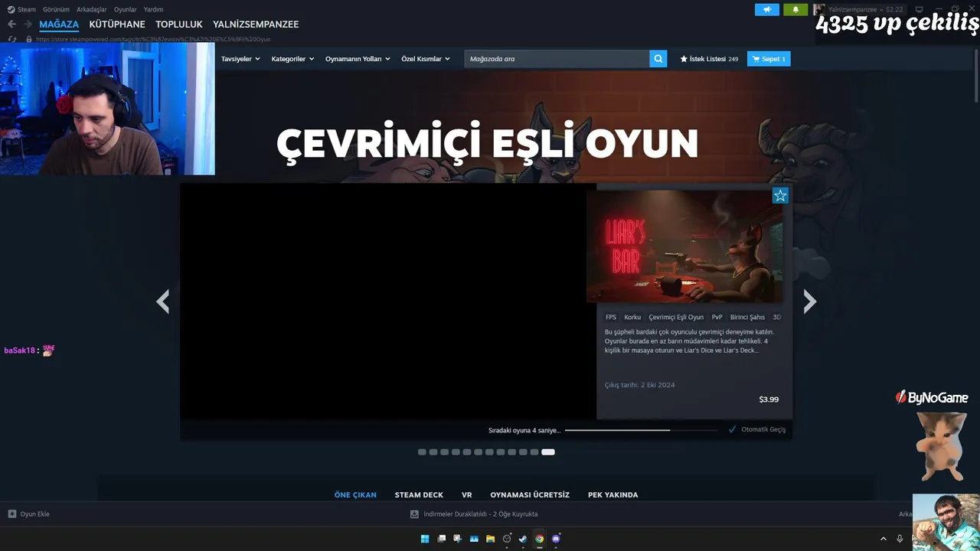Image resolution: width=980 pixels, height=551 pixels.
Task: Click the downloads icon in the bottom bar
Action: click(x=414, y=514)
